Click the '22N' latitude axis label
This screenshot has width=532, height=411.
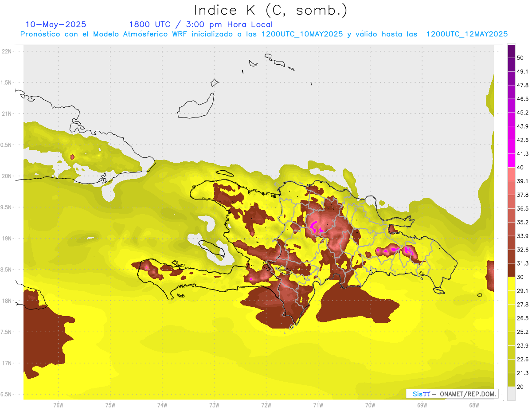(8, 51)
